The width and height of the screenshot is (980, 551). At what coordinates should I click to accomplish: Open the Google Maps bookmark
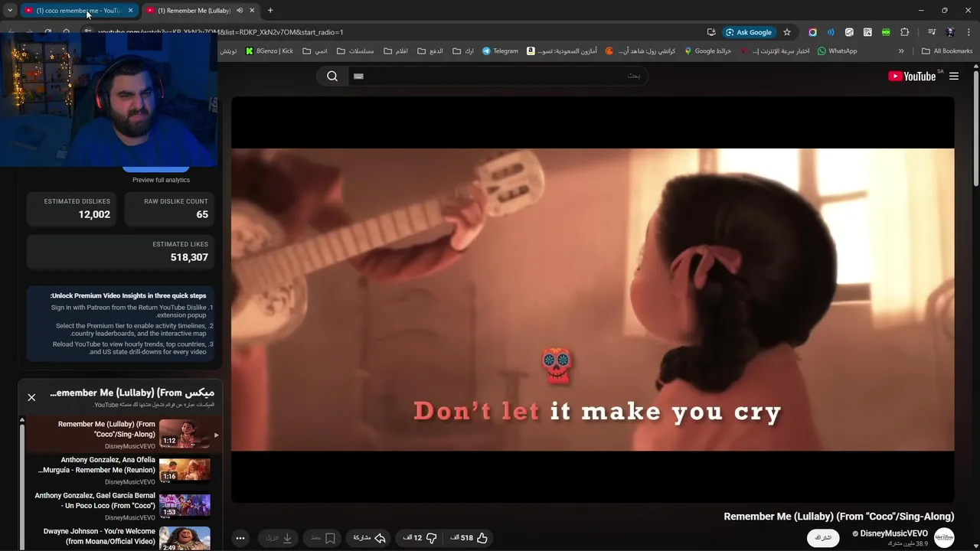click(707, 51)
